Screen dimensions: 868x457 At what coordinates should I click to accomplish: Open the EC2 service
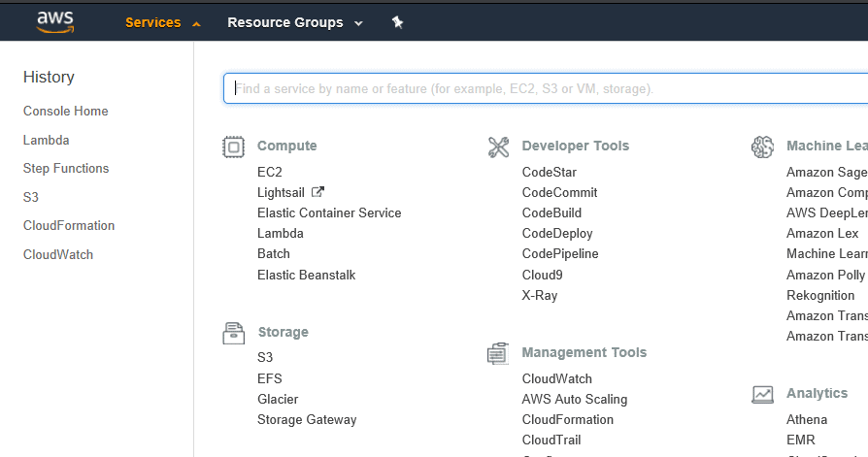tap(270, 172)
